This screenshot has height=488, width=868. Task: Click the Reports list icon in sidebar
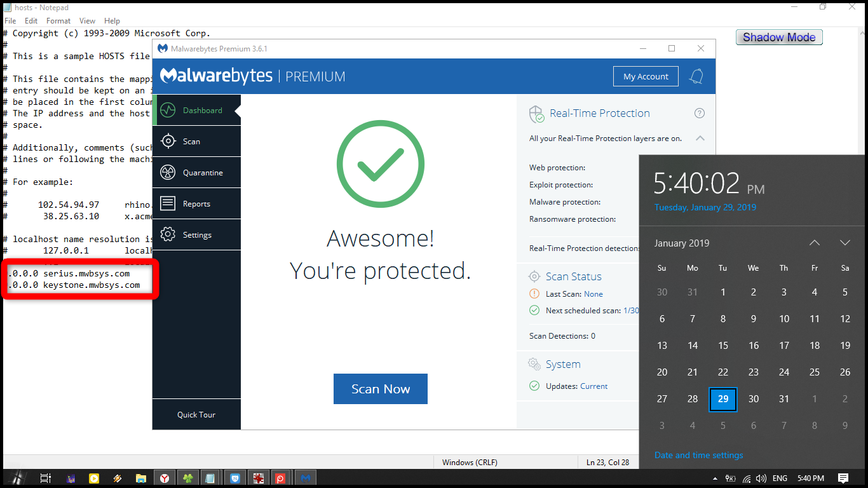pos(168,203)
